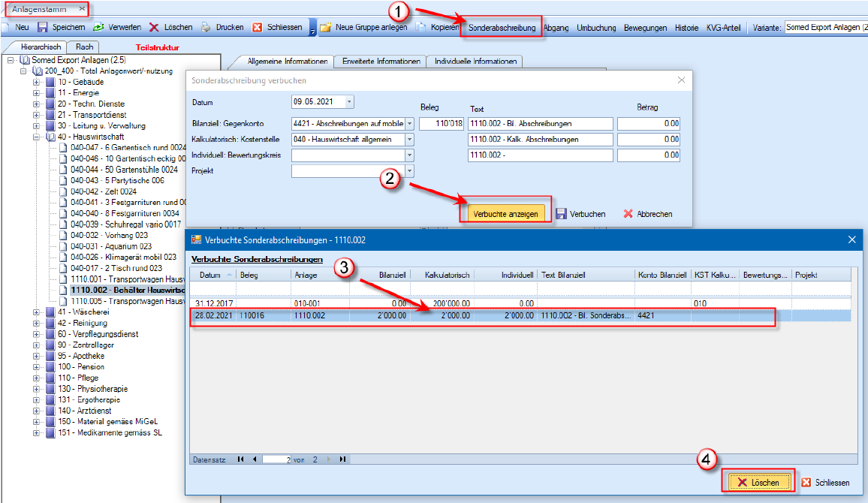
Task: Select tree item 151 - Medikamente gemäss SL
Action: [x=110, y=432]
